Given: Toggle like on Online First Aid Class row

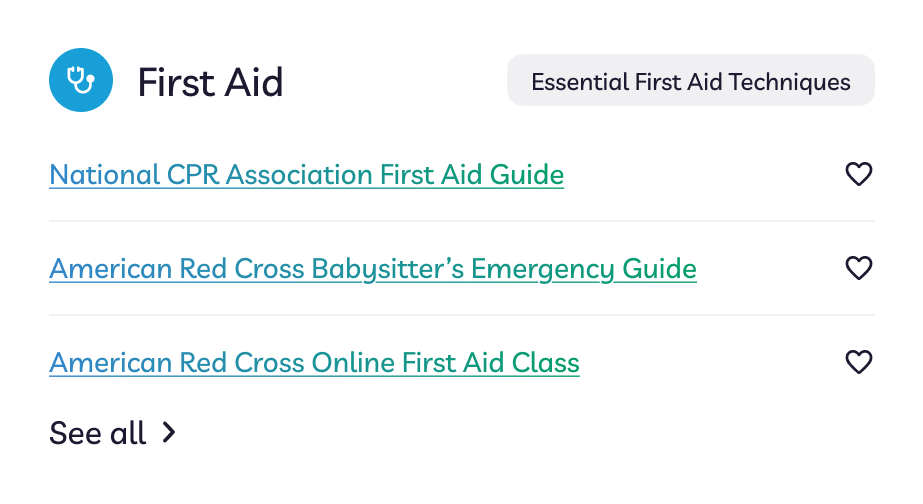Looking at the screenshot, I should pyautogui.click(x=858, y=362).
